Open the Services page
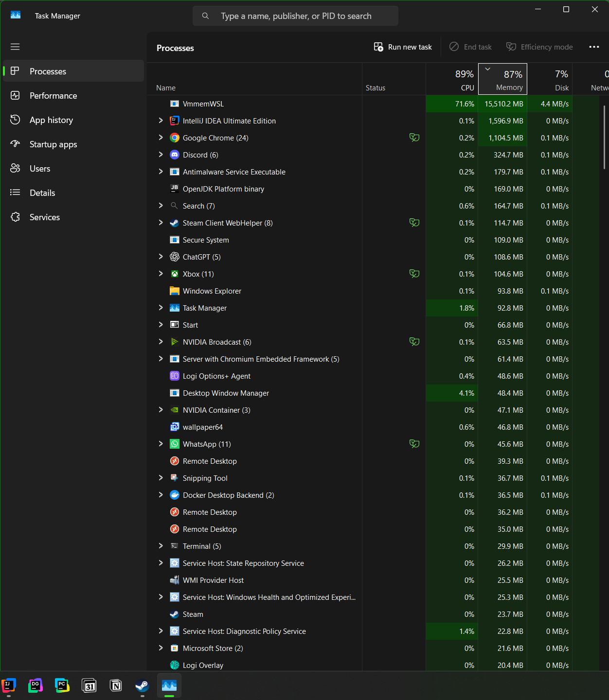The width and height of the screenshot is (609, 700). coord(73,217)
